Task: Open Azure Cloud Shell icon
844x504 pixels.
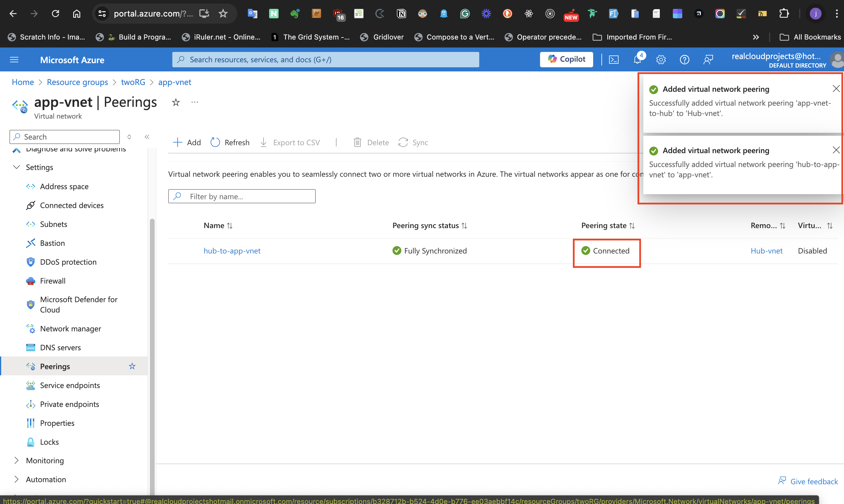Action: pos(614,60)
